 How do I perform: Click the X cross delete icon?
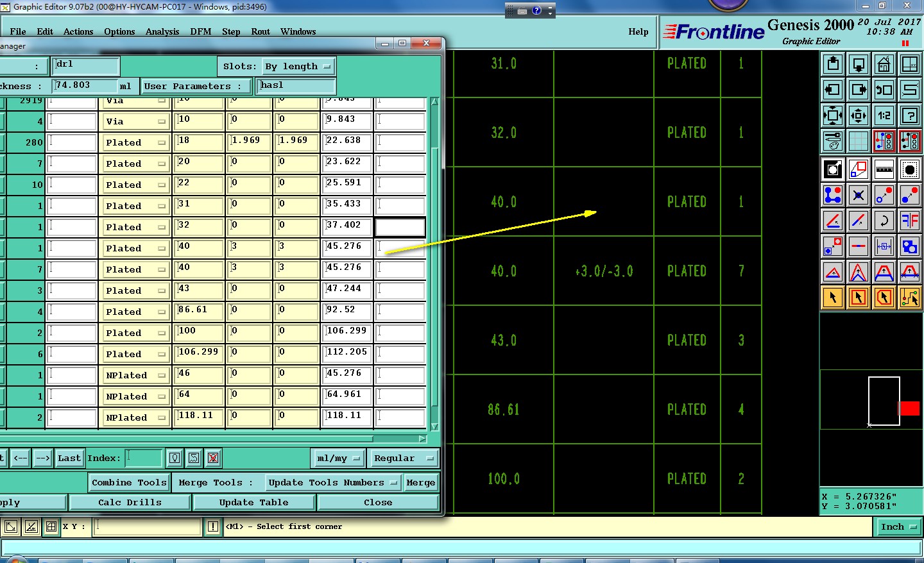859,195
